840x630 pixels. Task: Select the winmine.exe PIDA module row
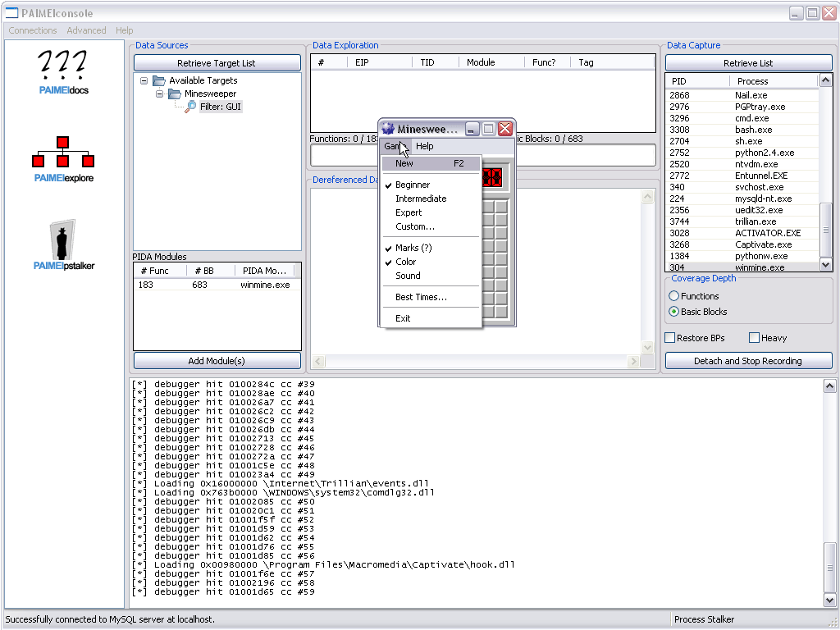[217, 285]
